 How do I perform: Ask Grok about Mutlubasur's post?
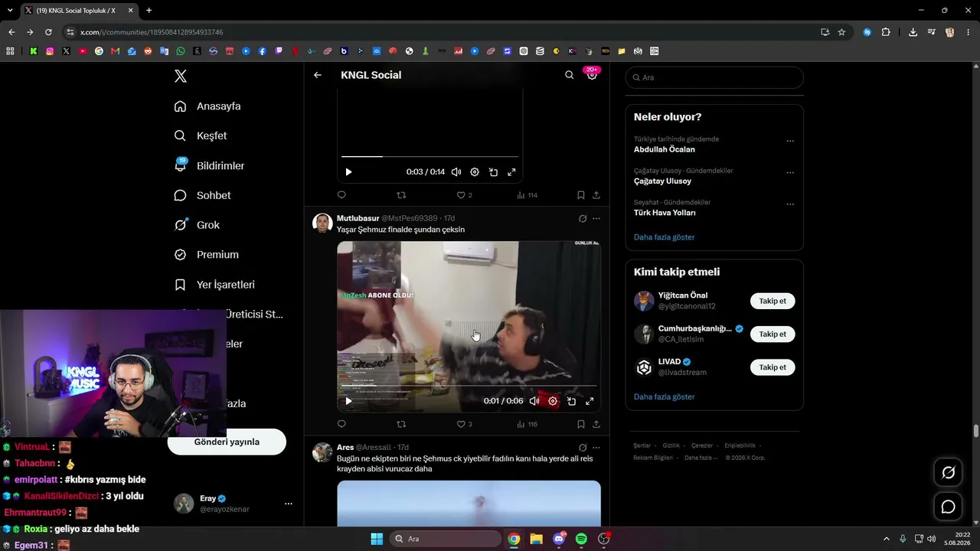tap(583, 219)
